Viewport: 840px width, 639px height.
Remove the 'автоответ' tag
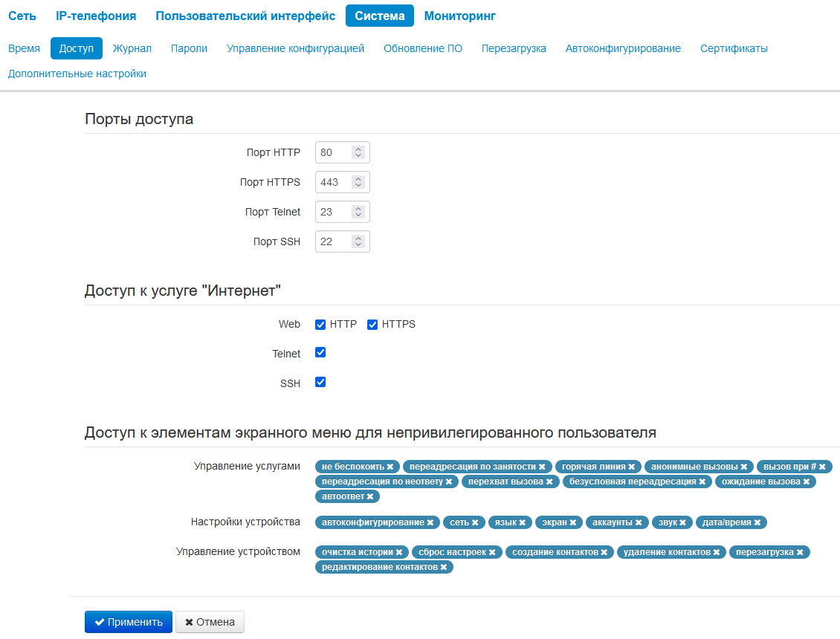point(370,497)
